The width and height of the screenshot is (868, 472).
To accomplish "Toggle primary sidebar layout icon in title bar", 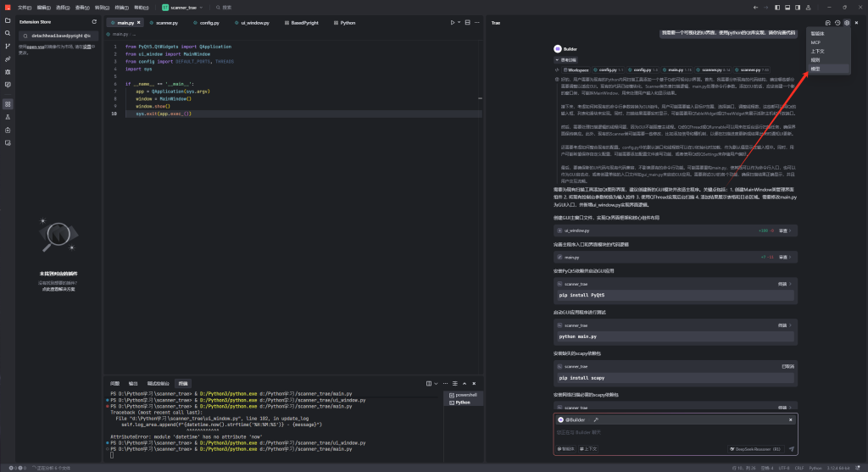I will coord(777,7).
